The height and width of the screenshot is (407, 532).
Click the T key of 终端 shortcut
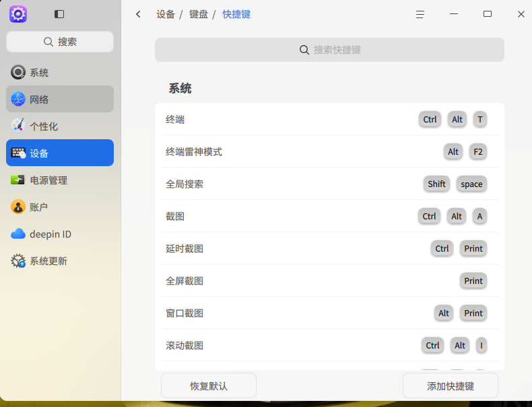coord(479,119)
